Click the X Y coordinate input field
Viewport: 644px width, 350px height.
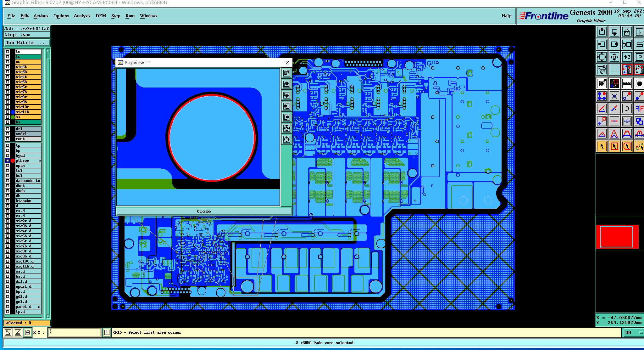click(x=75, y=332)
